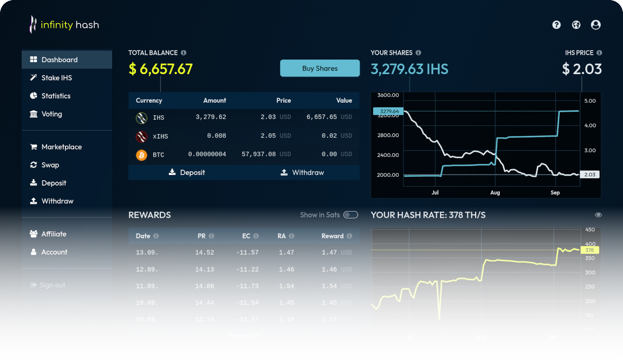623x364 pixels.
Task: Click the xIHS coin icon in table
Action: 142,136
